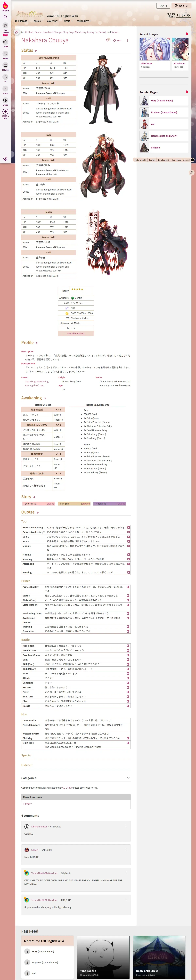
Task: Open Anime section in sidebar
Action: point(5,55)
